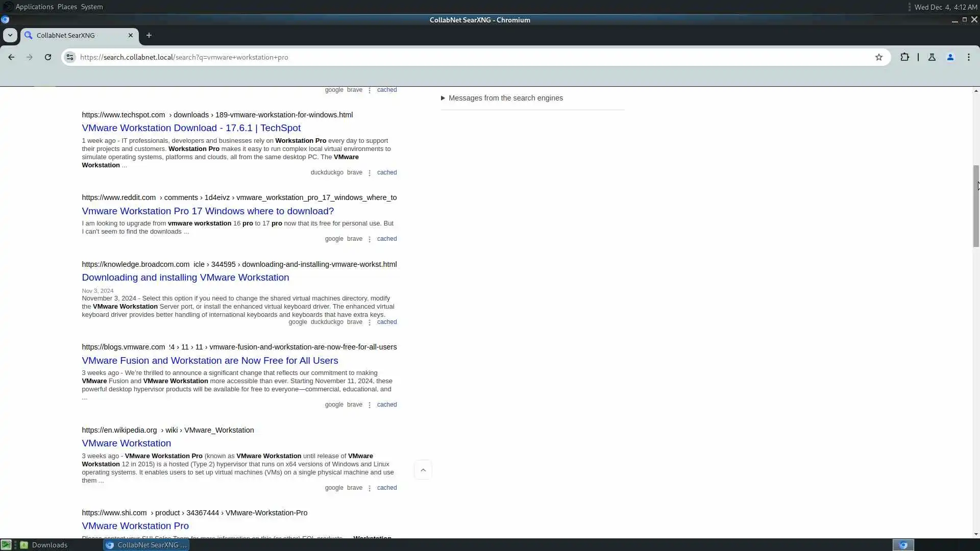Open the Applications menu
This screenshot has height=551, width=980.
point(34,7)
